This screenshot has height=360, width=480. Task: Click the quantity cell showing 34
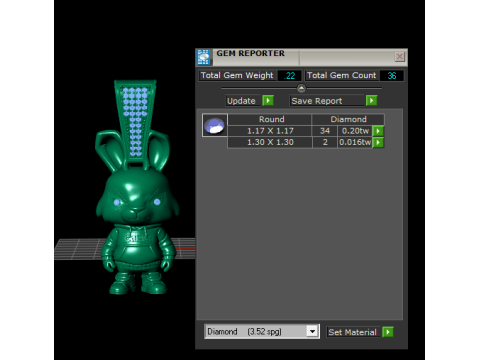click(x=325, y=131)
